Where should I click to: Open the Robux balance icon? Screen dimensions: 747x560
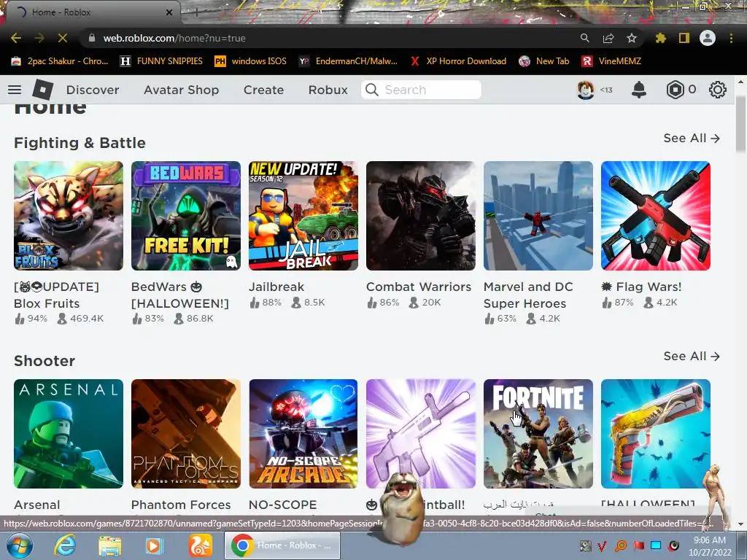tap(675, 90)
